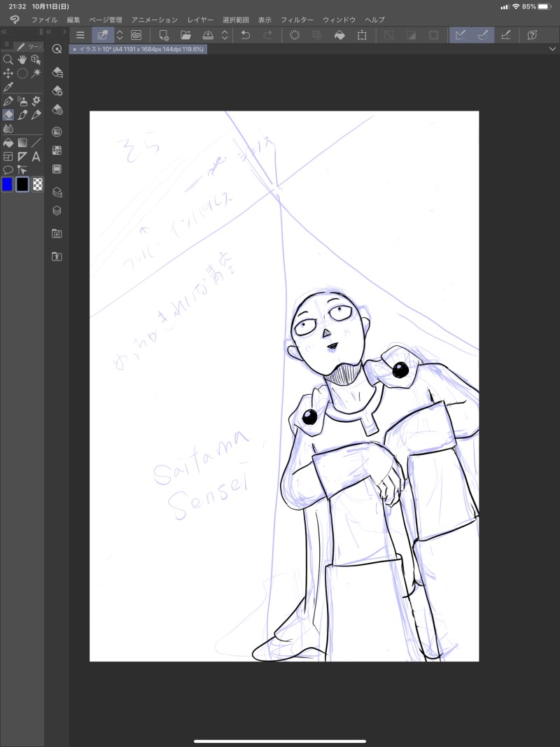Select the Balloon tool
This screenshot has height=747, width=560.
(8, 170)
